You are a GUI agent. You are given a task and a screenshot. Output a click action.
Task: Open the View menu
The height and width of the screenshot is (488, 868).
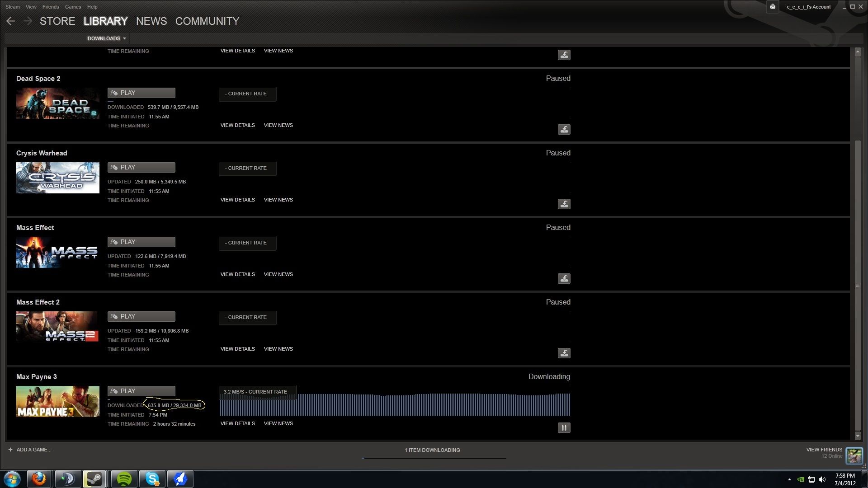[x=31, y=7]
